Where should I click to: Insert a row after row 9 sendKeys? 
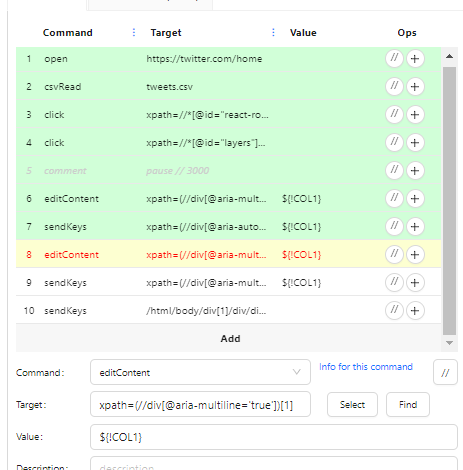click(x=415, y=283)
